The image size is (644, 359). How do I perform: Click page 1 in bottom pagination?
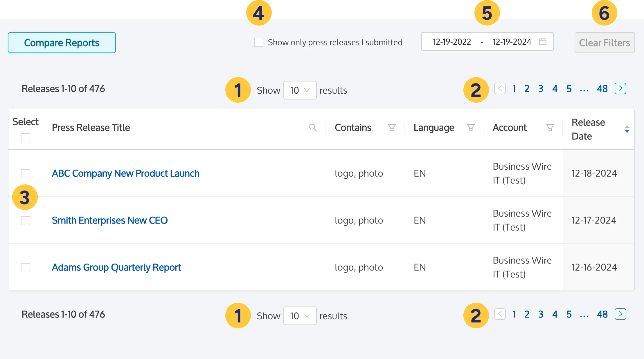pos(514,314)
